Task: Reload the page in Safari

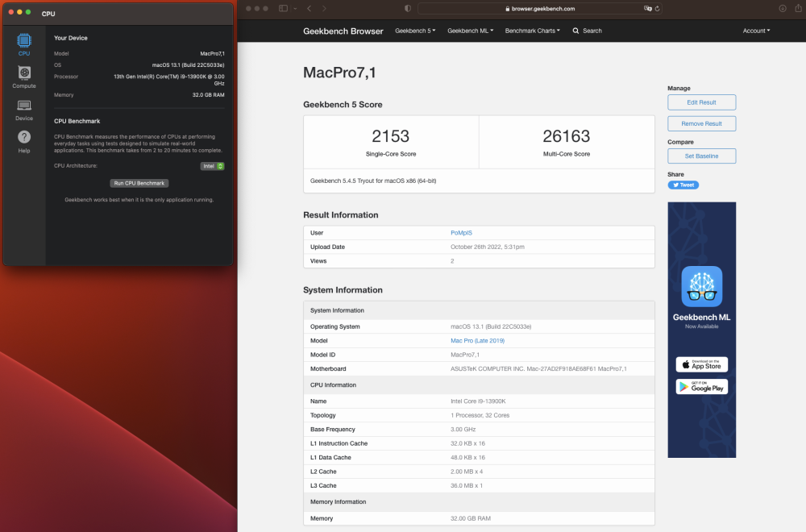Action: [x=658, y=8]
